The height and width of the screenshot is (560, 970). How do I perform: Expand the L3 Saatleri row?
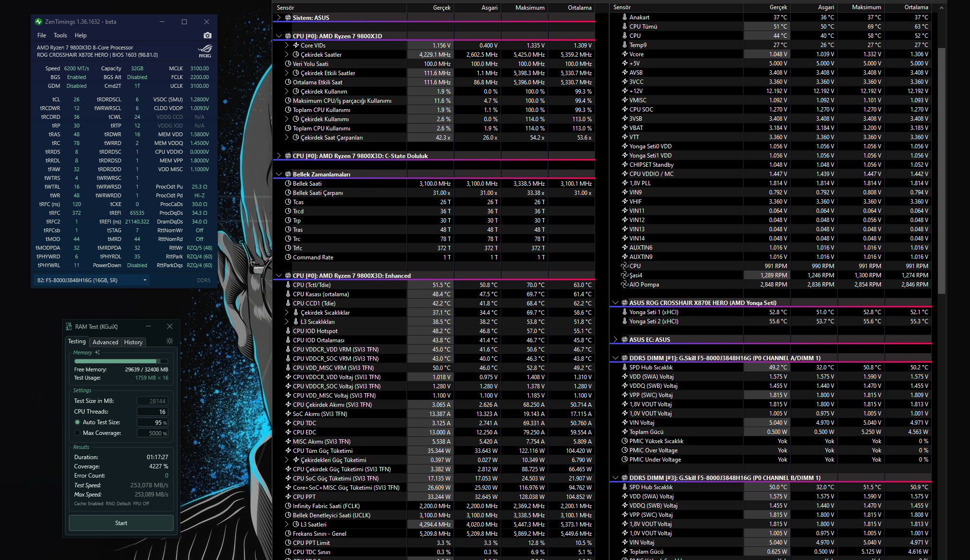287,525
